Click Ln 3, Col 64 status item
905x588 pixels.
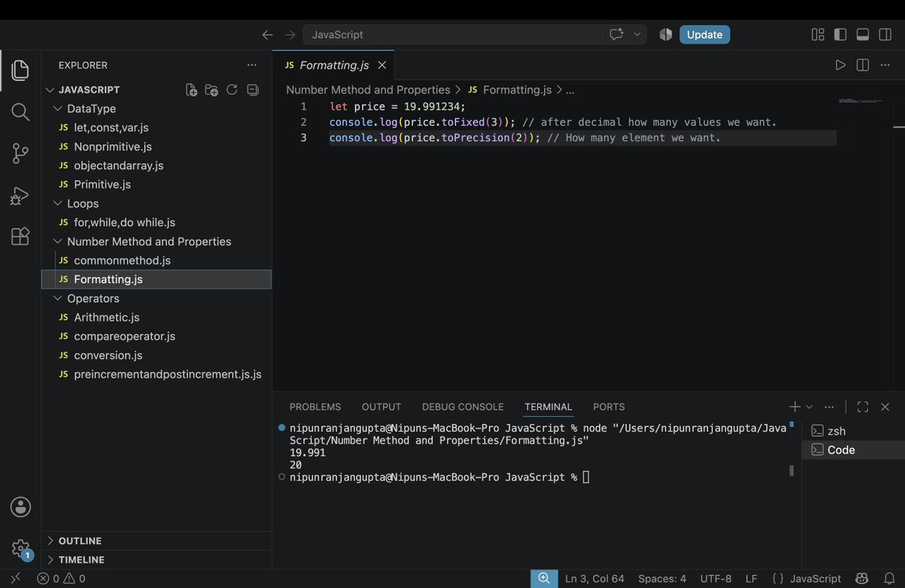point(595,578)
